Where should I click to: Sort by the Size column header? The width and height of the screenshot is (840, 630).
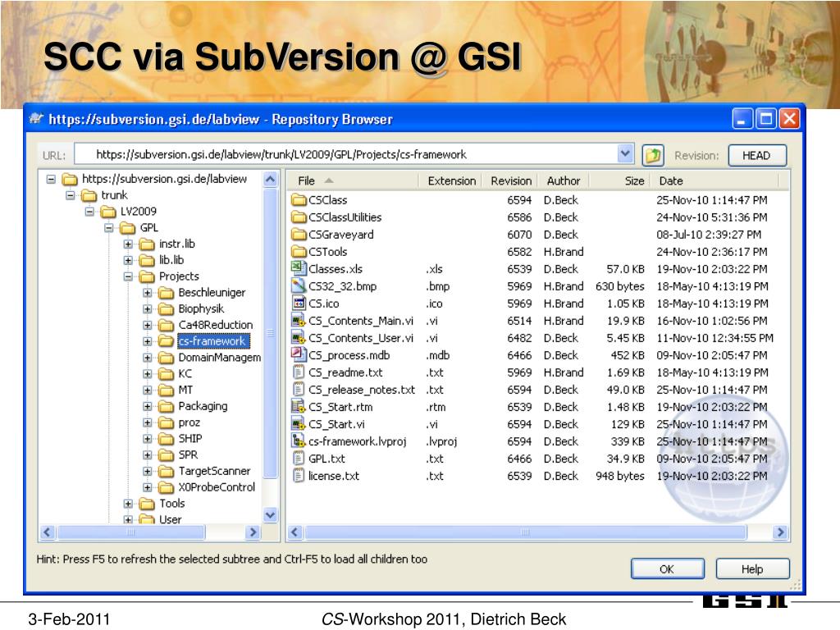619,181
